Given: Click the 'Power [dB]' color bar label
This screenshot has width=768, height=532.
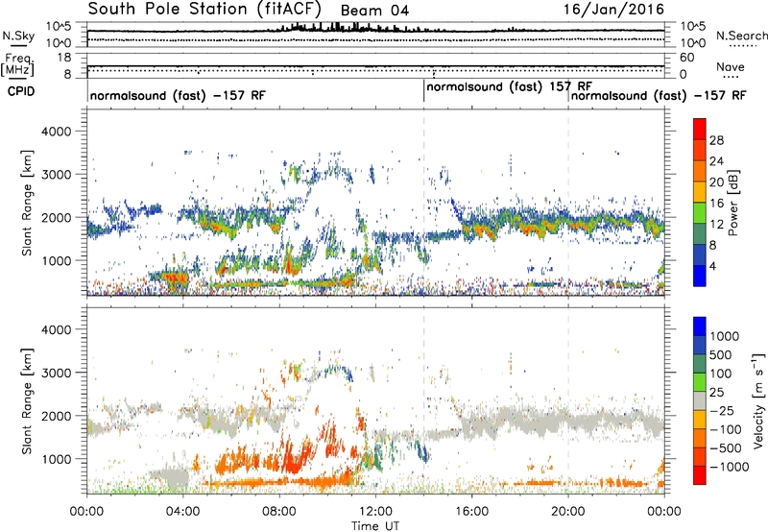Looking at the screenshot, I should (732, 203).
